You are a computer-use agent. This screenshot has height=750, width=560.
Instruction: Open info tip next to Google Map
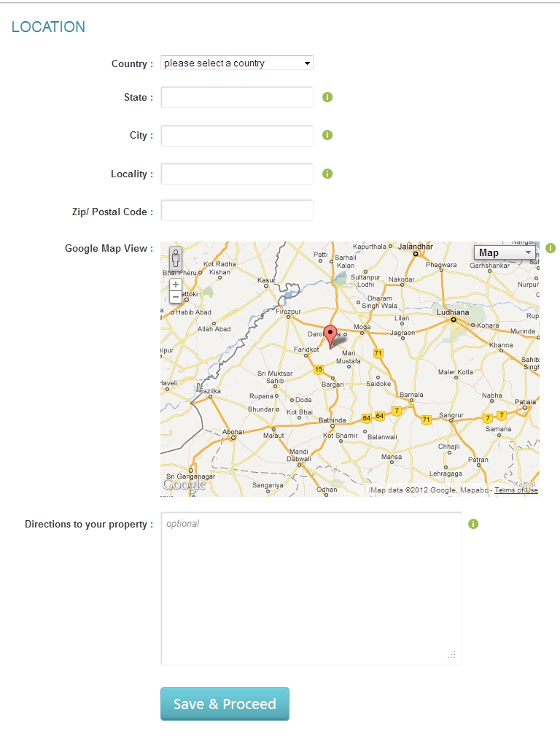[551, 248]
